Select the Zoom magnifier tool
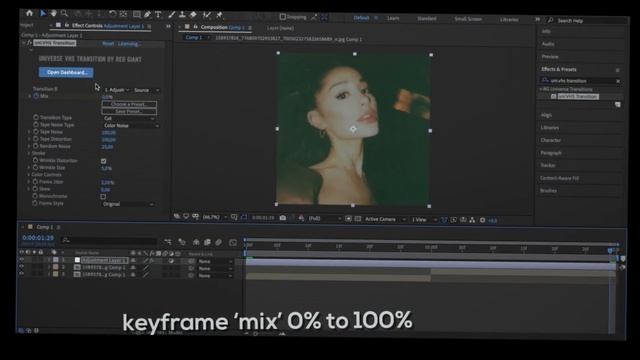The image size is (640, 360). 64,14
